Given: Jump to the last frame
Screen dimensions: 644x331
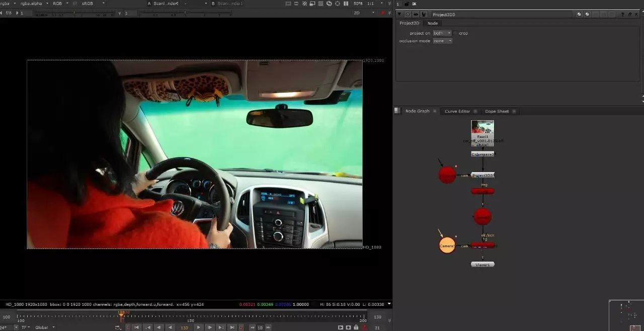Looking at the screenshot, I should [232, 327].
